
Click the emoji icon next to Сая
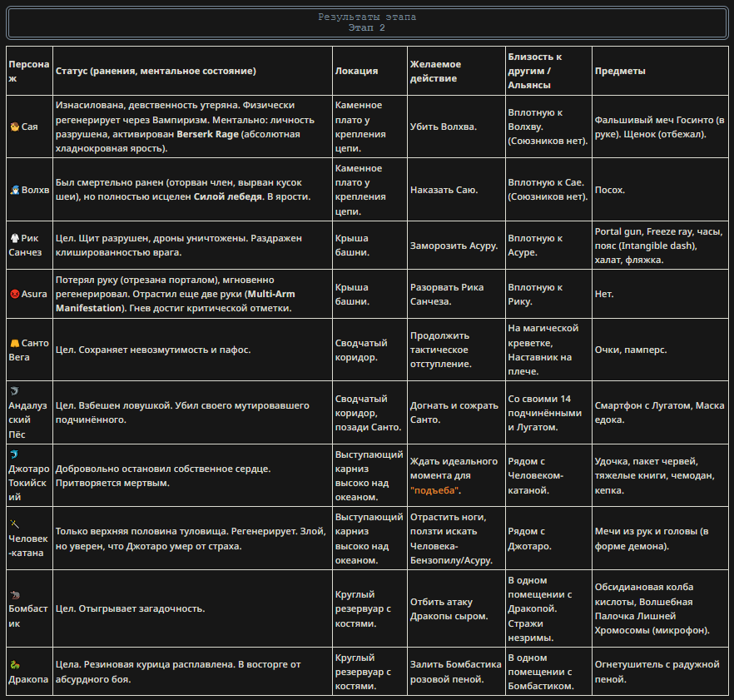click(x=14, y=127)
